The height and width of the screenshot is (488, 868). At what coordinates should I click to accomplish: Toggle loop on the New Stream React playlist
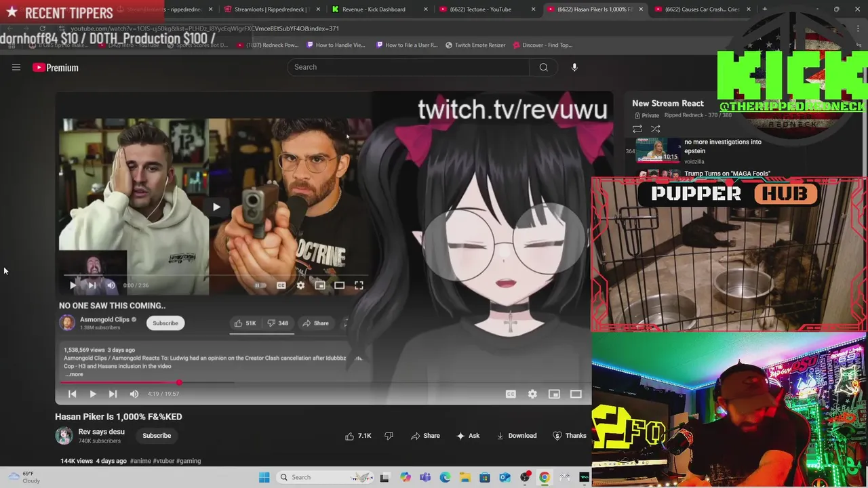pyautogui.click(x=637, y=129)
